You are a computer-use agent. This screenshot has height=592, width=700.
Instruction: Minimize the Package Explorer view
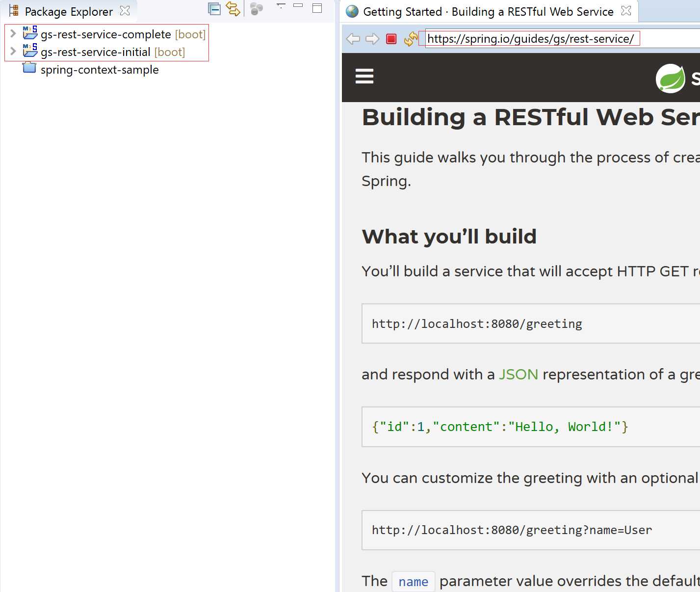[x=298, y=5]
